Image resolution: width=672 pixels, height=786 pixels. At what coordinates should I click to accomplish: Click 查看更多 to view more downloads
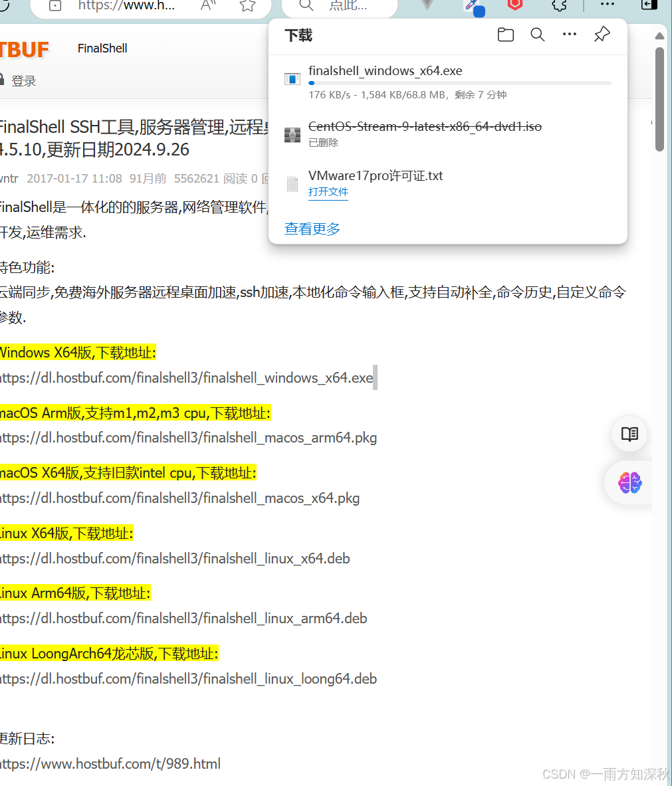[x=312, y=229]
